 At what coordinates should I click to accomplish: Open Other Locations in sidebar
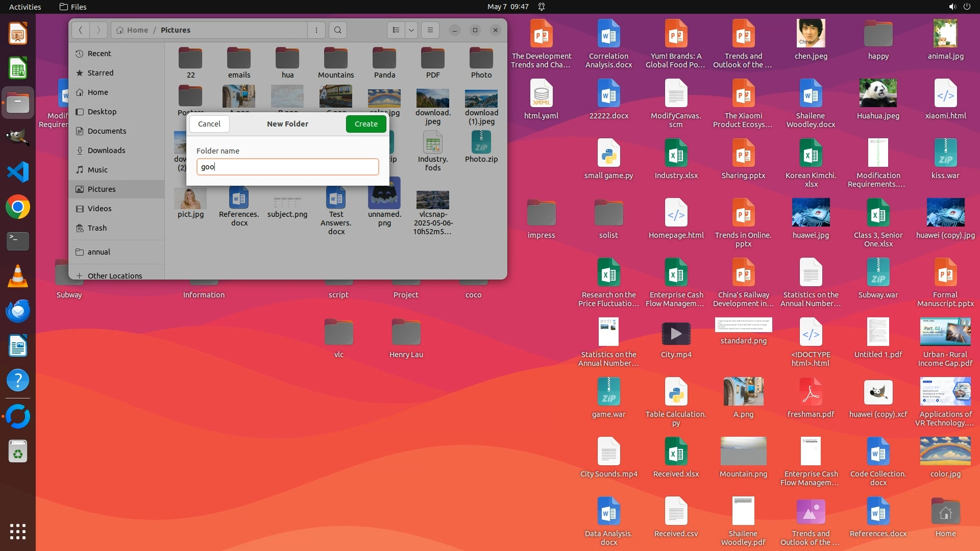114,275
